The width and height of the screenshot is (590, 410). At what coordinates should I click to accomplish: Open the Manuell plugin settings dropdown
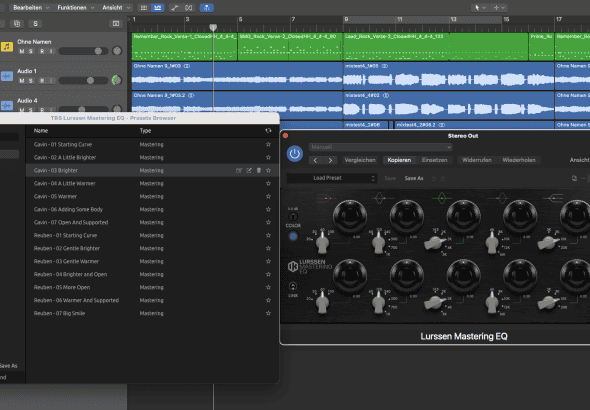[x=380, y=147]
